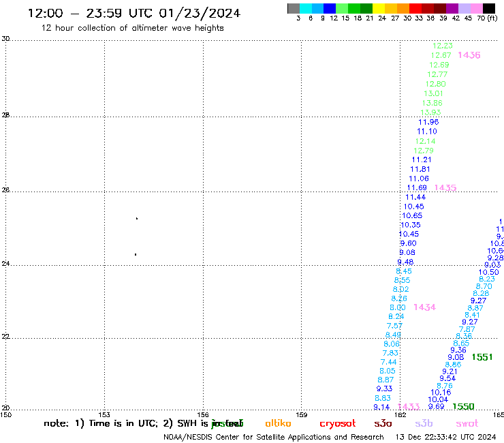Click the wave height value 11.06
Viewport: 504px width, 443px height.
click(419, 179)
